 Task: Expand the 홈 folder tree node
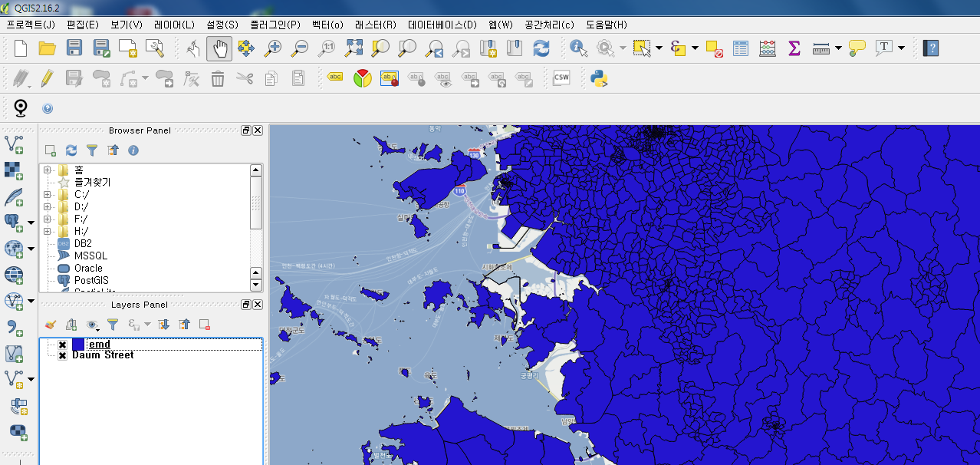pyautogui.click(x=48, y=170)
